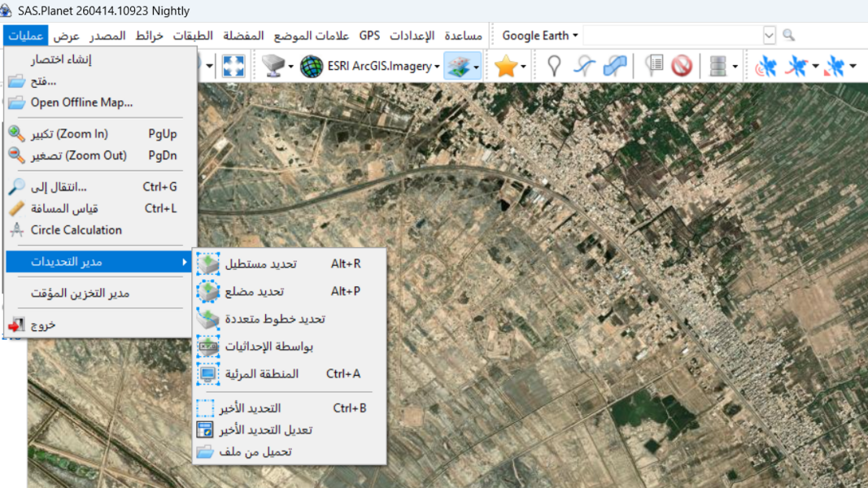Screen dimensions: 868x488
Task: Click the search magnifier icon
Action: (x=788, y=36)
